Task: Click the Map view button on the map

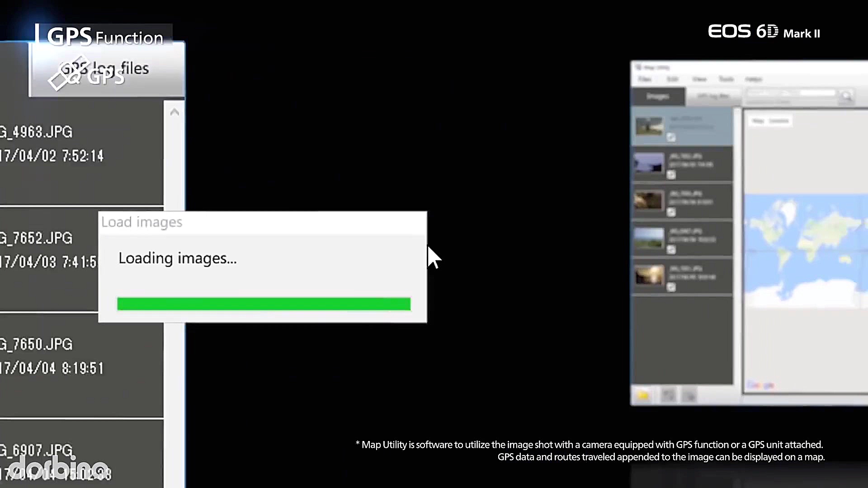Action: [758, 121]
